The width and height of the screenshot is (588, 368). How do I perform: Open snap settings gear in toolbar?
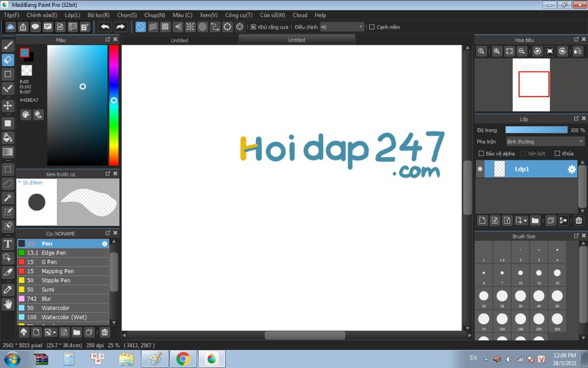[239, 27]
